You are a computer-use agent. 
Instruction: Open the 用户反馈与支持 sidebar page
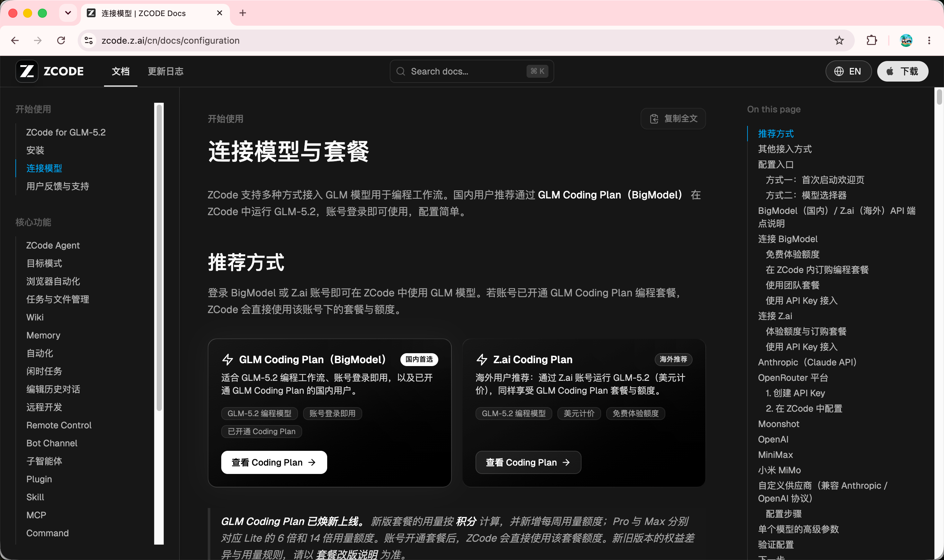click(58, 187)
